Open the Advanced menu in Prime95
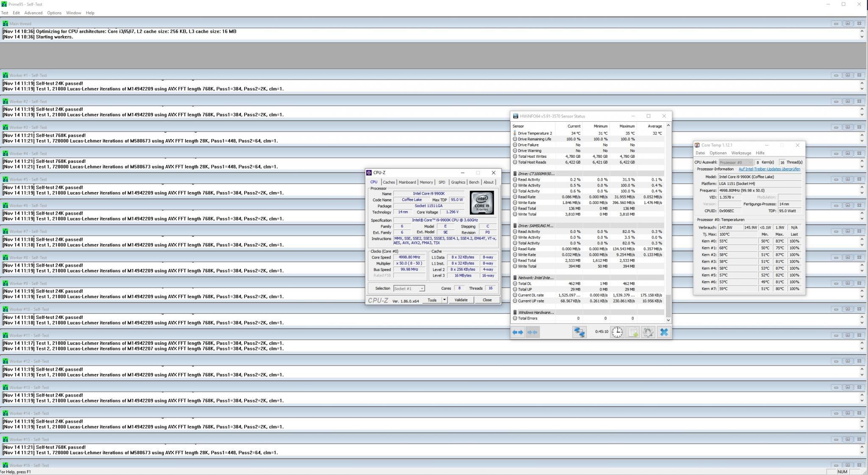This screenshot has width=868, height=475. (x=33, y=13)
